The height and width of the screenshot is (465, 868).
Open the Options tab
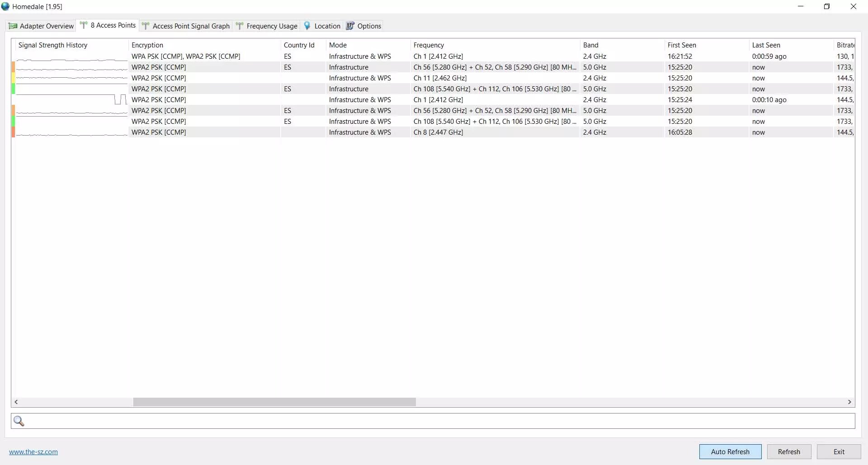(369, 26)
